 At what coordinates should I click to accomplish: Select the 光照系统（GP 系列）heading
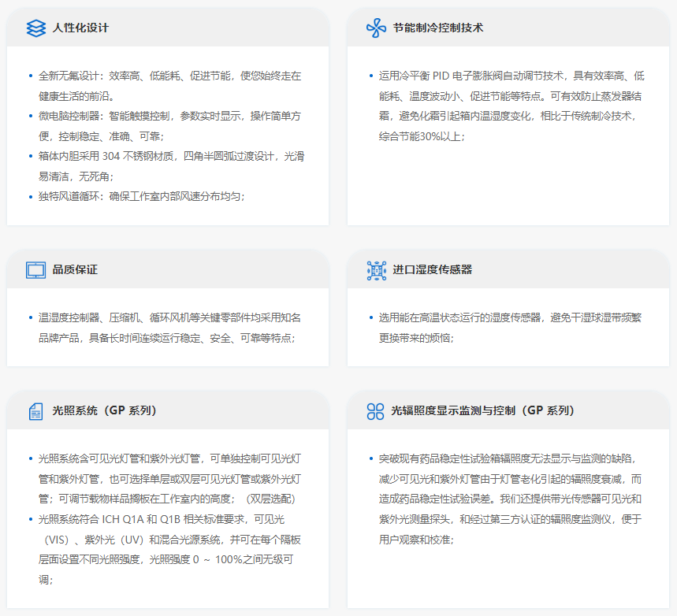pos(106,410)
